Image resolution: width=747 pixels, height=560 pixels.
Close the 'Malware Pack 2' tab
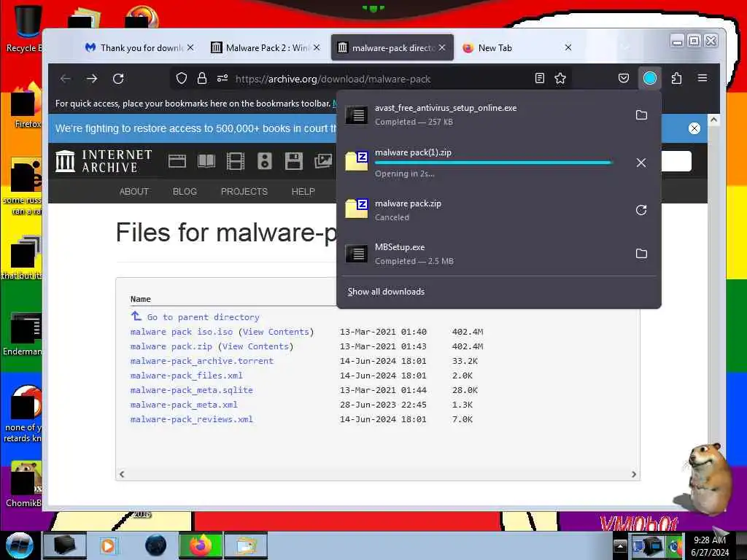point(317,47)
